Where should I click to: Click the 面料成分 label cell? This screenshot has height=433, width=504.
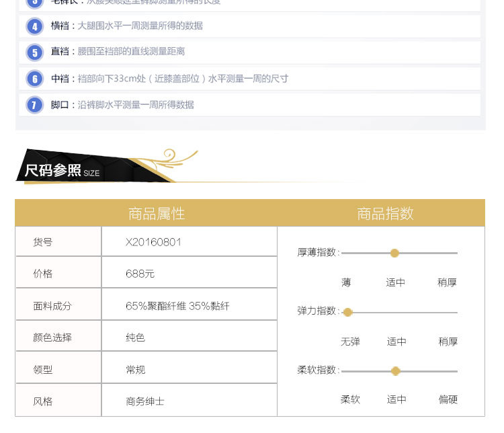58,304
